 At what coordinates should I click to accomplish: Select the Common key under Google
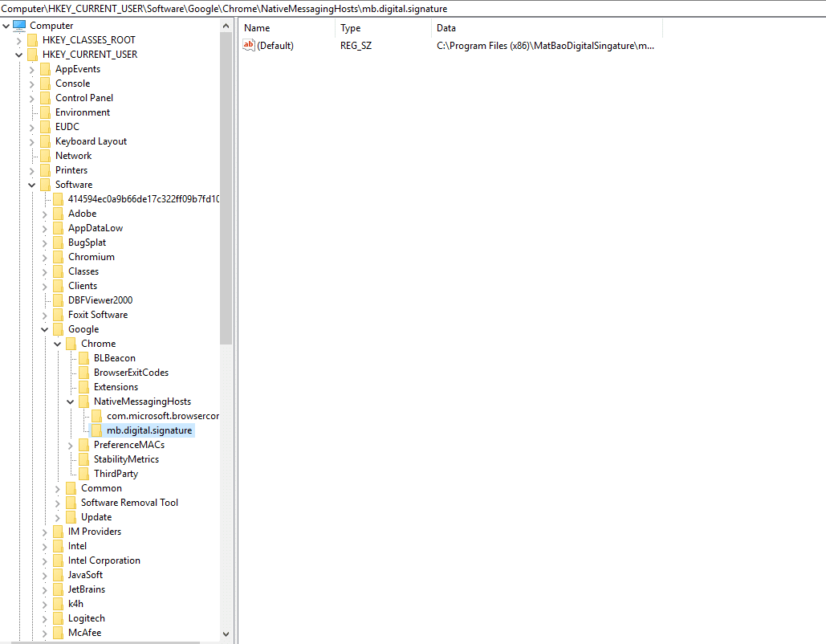[x=101, y=488]
